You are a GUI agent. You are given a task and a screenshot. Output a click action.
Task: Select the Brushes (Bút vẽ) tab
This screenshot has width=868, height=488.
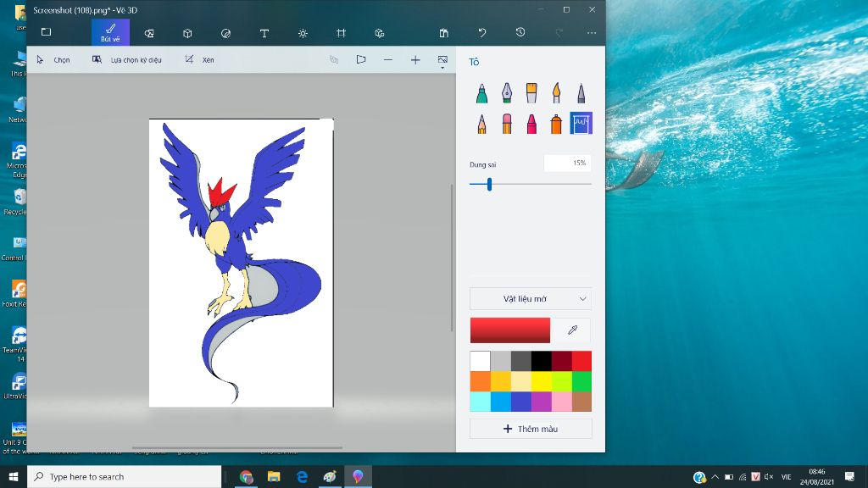pyautogui.click(x=110, y=33)
